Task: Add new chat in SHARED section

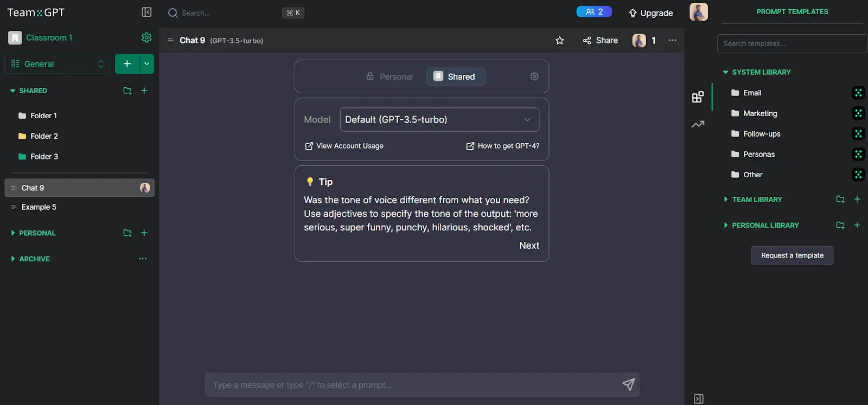Action: pyautogui.click(x=144, y=91)
